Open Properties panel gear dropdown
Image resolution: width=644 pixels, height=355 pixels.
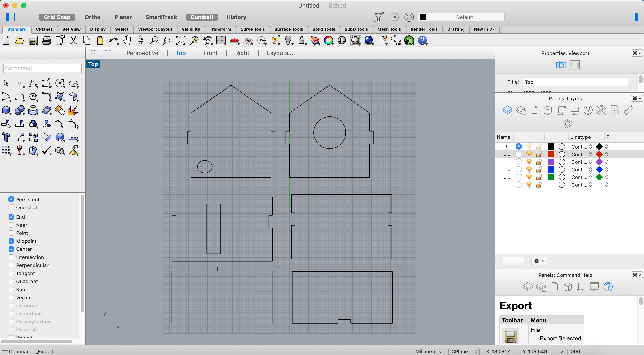click(636, 53)
